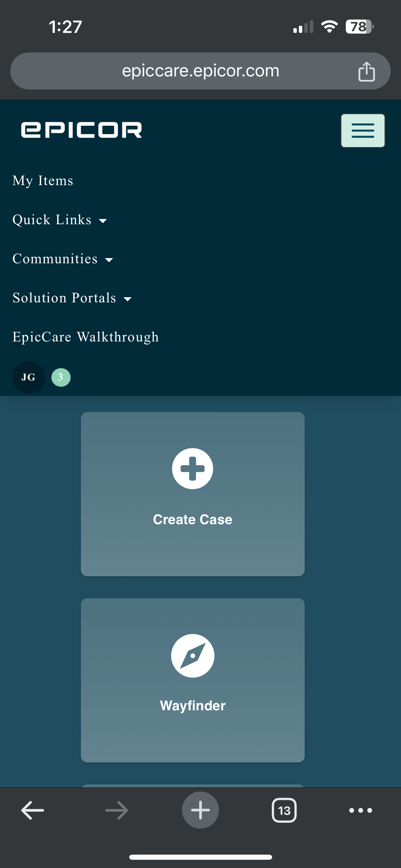Show the 13 open tabs
The width and height of the screenshot is (401, 868).
pos(284,810)
